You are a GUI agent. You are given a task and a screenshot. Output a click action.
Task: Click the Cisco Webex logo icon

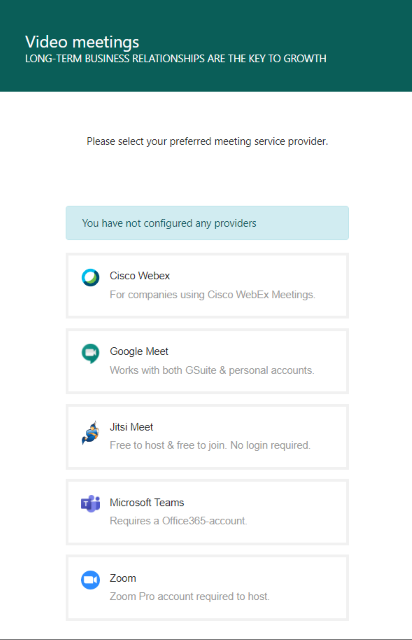90,278
